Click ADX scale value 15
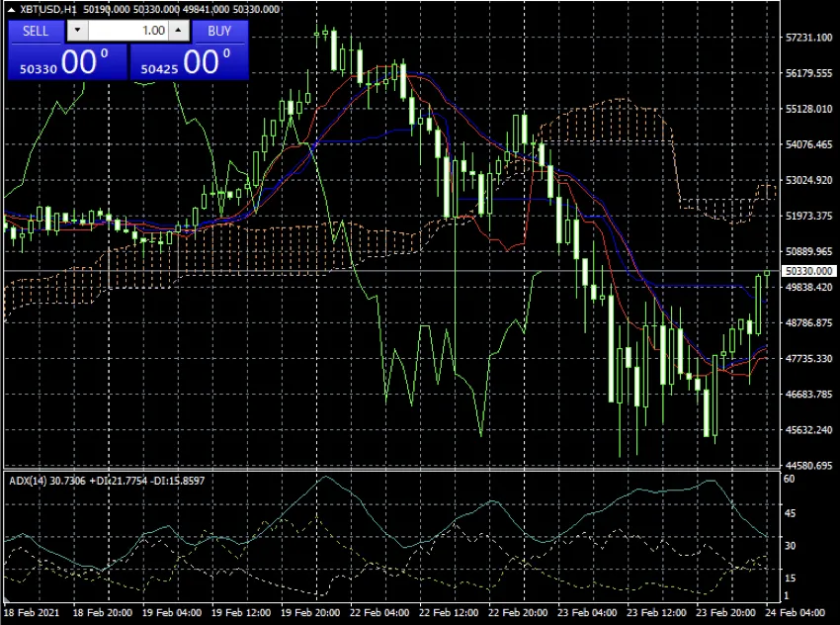This screenshot has height=625, width=840. coord(790,579)
